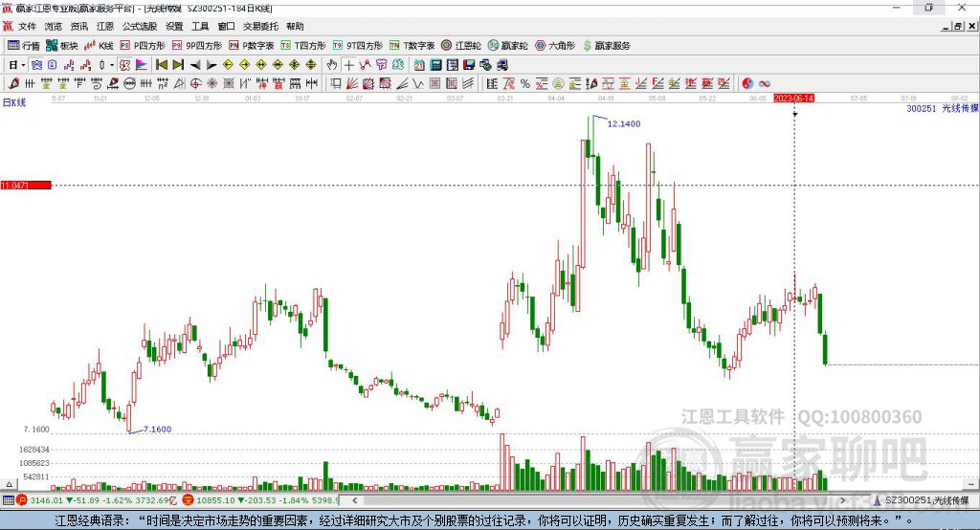Screen dimensions: 980x530
Task: Click the first yellow diamond arrow icon
Action: click(228, 65)
